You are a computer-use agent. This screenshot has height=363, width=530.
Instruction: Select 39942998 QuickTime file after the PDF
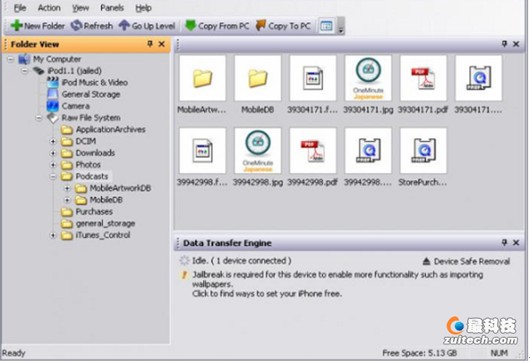coord(368,150)
